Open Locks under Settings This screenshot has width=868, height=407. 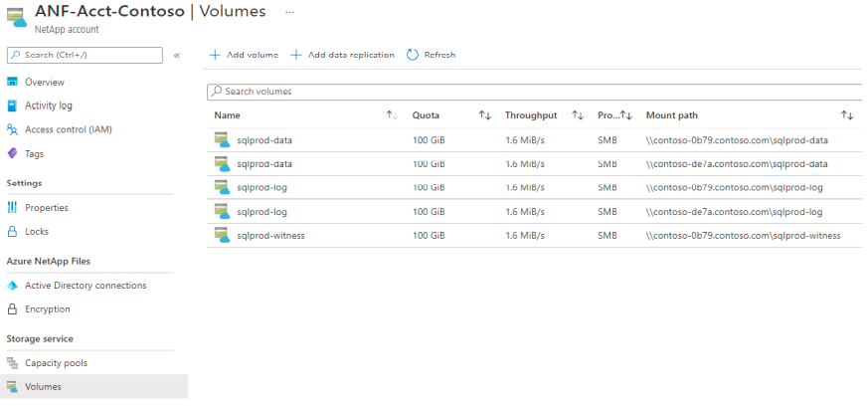tap(37, 232)
